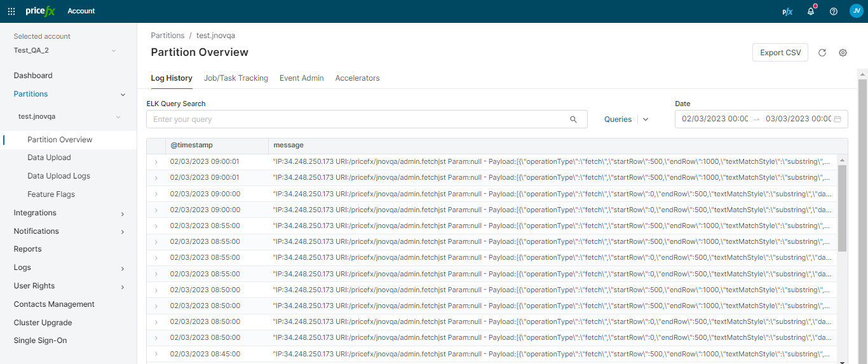Click the log table vertical scrollbar
Image resolution: width=868 pixels, height=364 pixels.
(x=842, y=208)
